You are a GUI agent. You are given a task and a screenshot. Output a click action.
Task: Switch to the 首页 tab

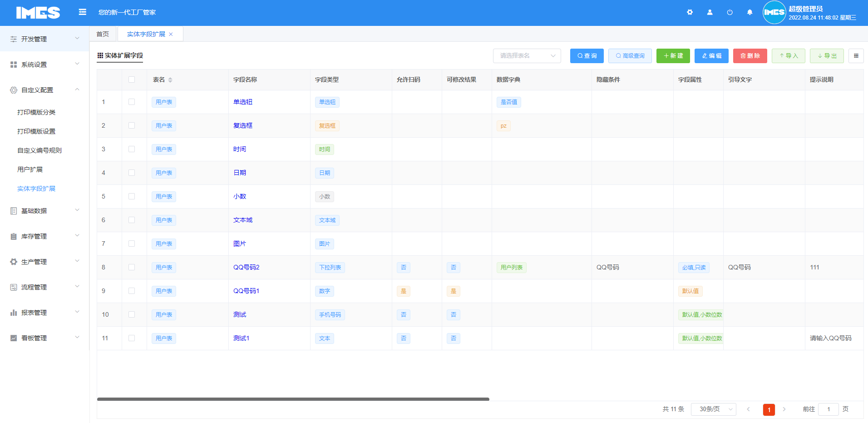pyautogui.click(x=103, y=34)
